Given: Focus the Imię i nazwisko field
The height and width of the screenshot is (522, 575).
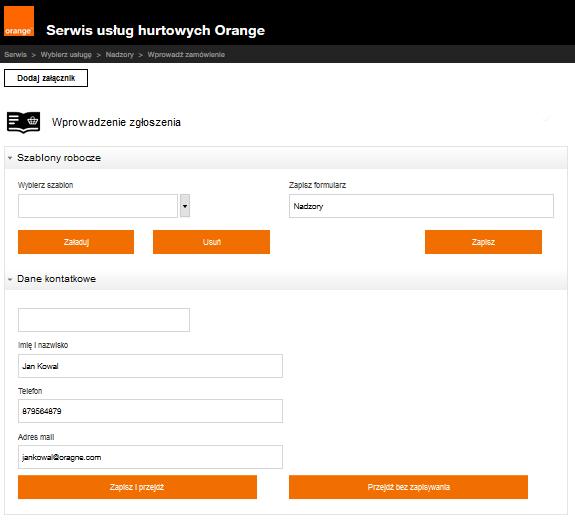Looking at the screenshot, I should click(150, 366).
